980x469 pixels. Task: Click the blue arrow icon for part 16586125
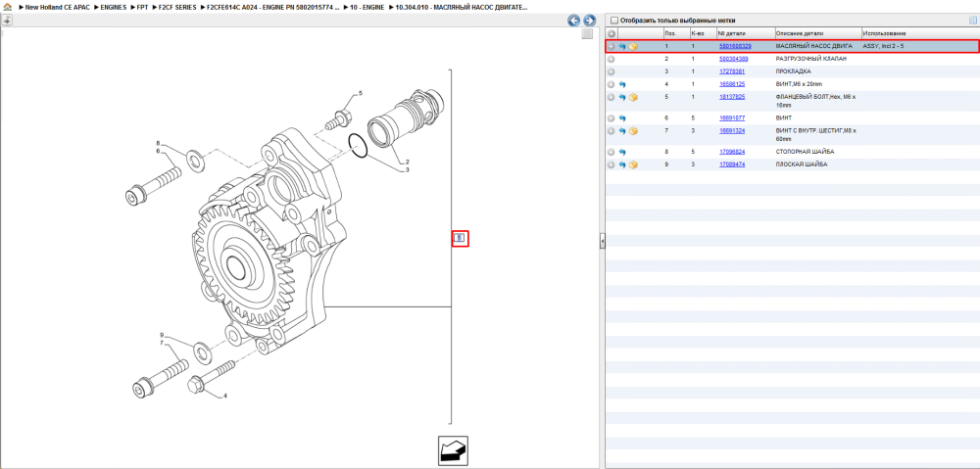[622, 83]
